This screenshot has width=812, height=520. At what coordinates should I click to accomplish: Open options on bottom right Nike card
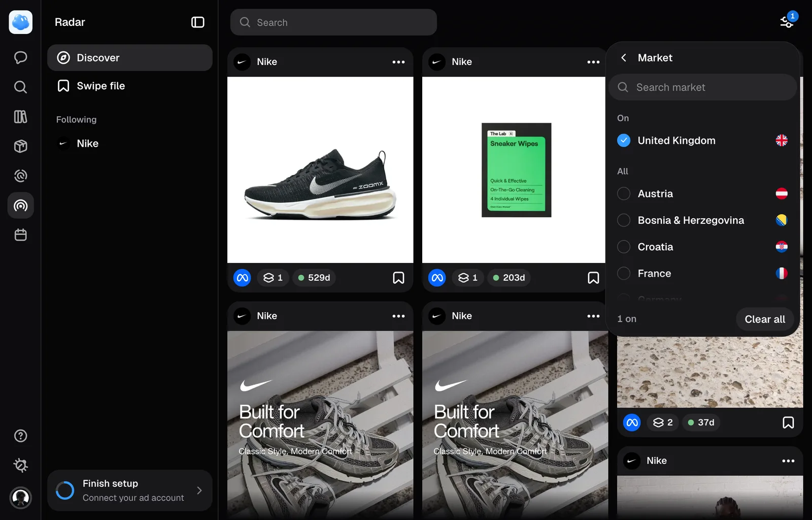[788, 461]
